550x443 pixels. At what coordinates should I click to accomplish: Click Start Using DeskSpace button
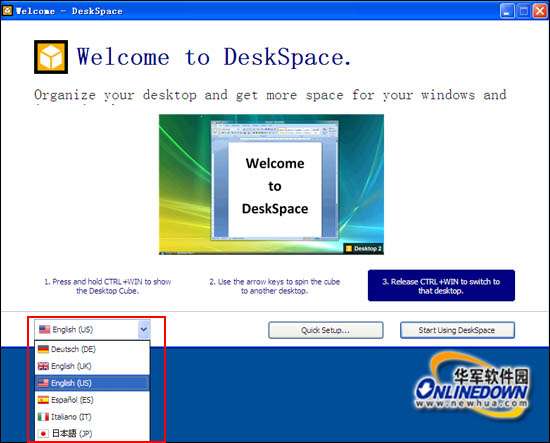457,330
